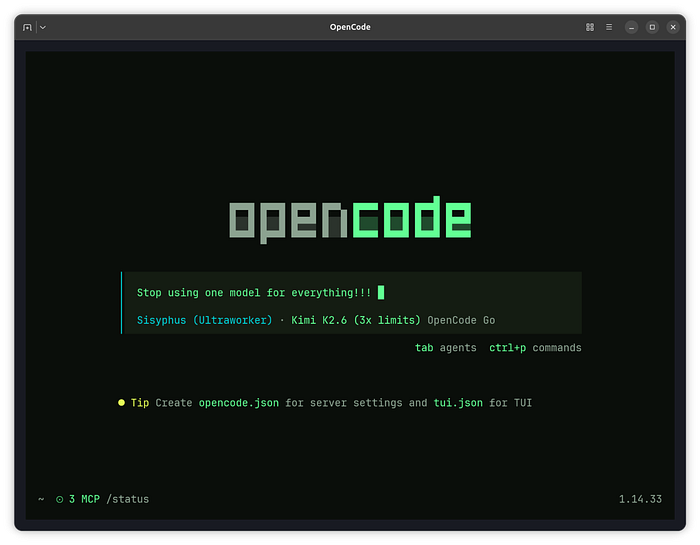This screenshot has width=700, height=545.
Task: Maximize the OpenCode terminal window
Action: 652,27
